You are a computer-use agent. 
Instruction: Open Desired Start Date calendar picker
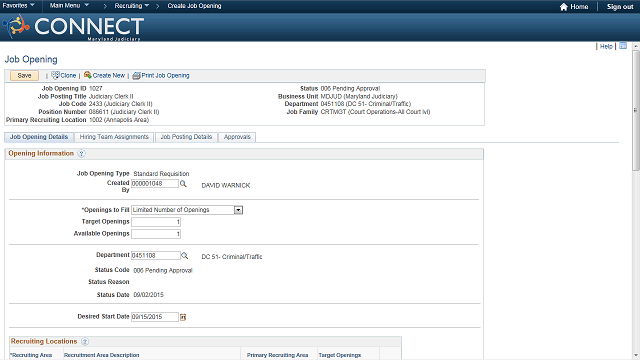183,317
